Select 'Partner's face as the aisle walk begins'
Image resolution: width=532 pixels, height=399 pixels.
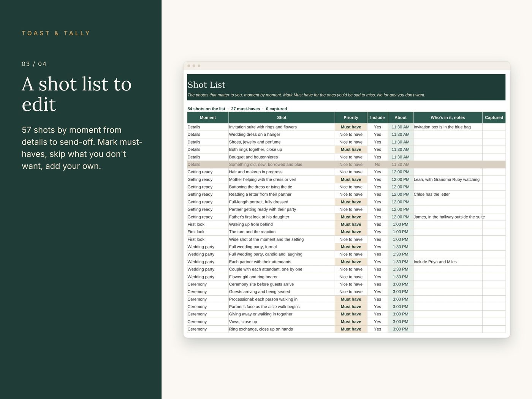(282, 307)
